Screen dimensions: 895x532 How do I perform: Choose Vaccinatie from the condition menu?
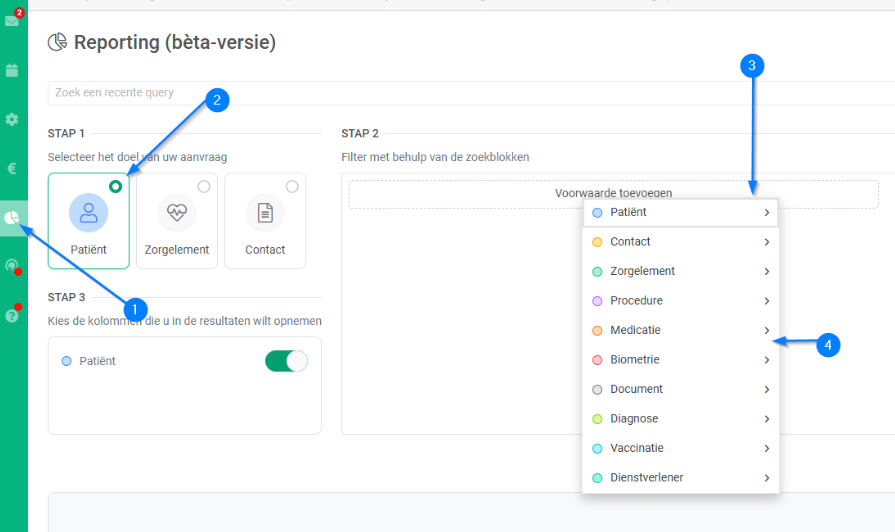click(637, 448)
